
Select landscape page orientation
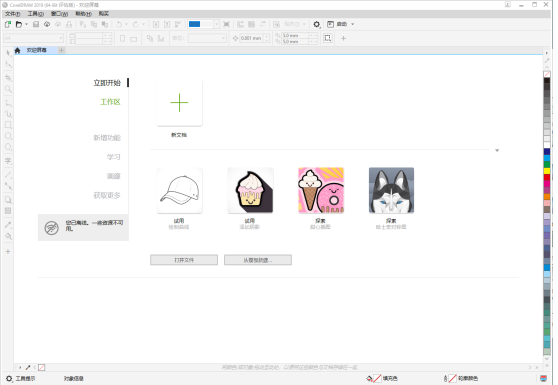tap(133, 38)
